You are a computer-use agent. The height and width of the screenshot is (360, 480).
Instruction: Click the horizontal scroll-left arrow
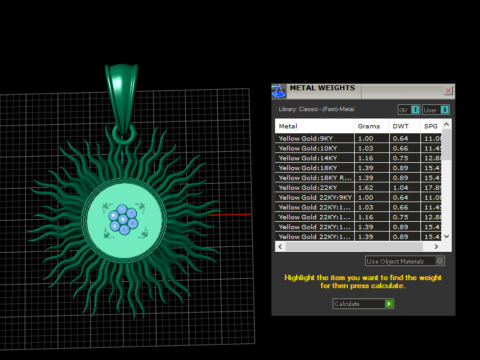tap(280, 246)
